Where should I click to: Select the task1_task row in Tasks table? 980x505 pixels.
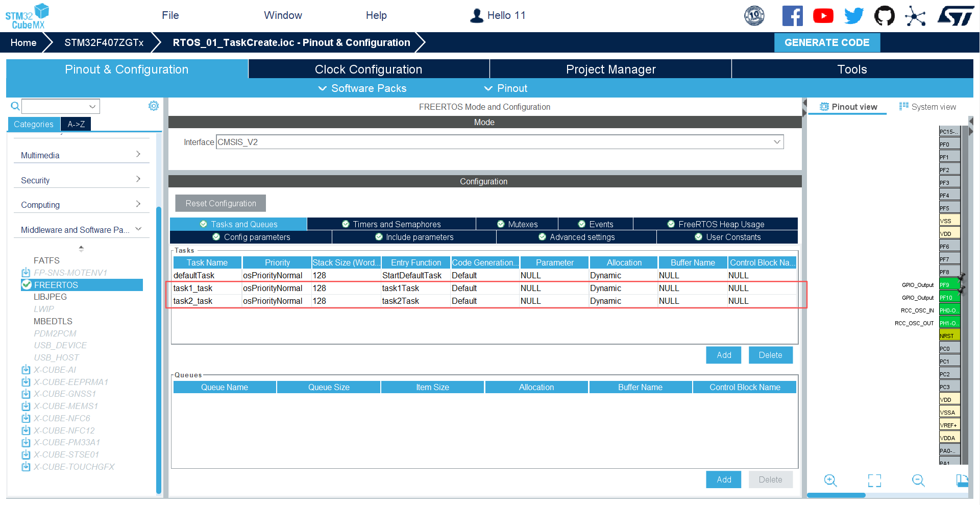tap(485, 288)
